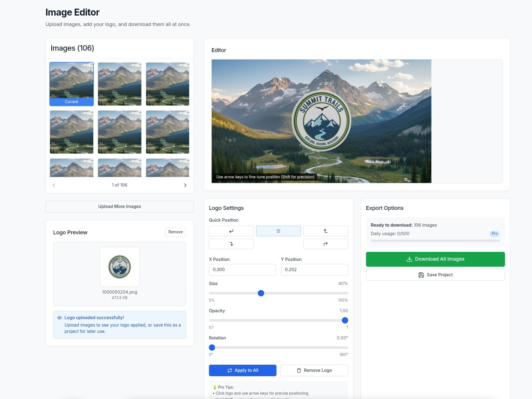Choose the top-right Quick Position preset
The image size is (532, 399).
(325, 231)
